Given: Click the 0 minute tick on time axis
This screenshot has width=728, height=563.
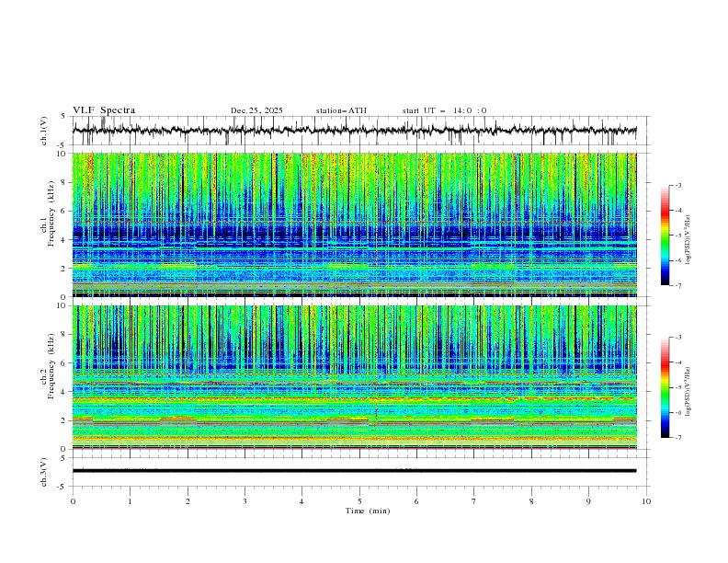Looking at the screenshot, I should click(x=73, y=501).
